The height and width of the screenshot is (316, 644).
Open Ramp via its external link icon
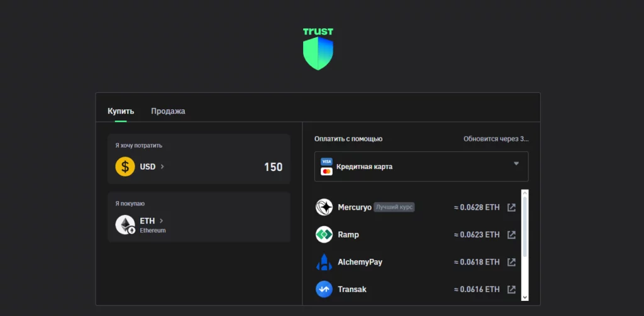[511, 235]
